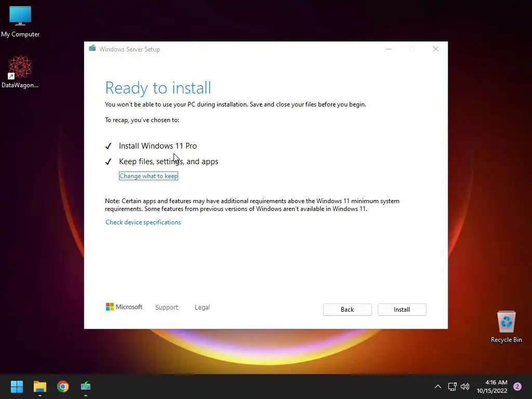Go back with the Back button
This screenshot has width=532, height=399.
[347, 310]
